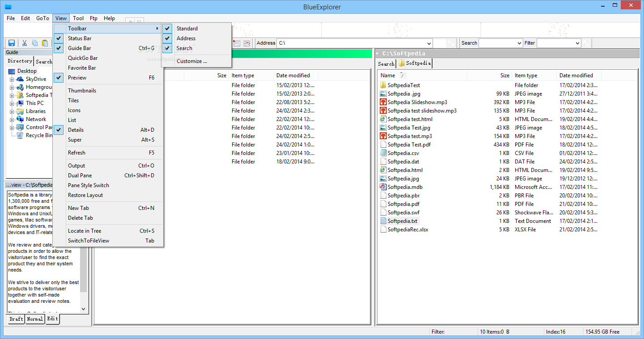644x339 pixels.
Task: Select the checked Details view mode
Action: [x=108, y=130]
